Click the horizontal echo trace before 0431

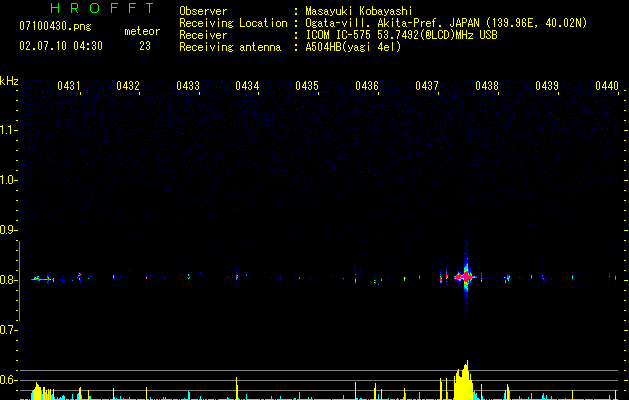pyautogui.click(x=42, y=279)
